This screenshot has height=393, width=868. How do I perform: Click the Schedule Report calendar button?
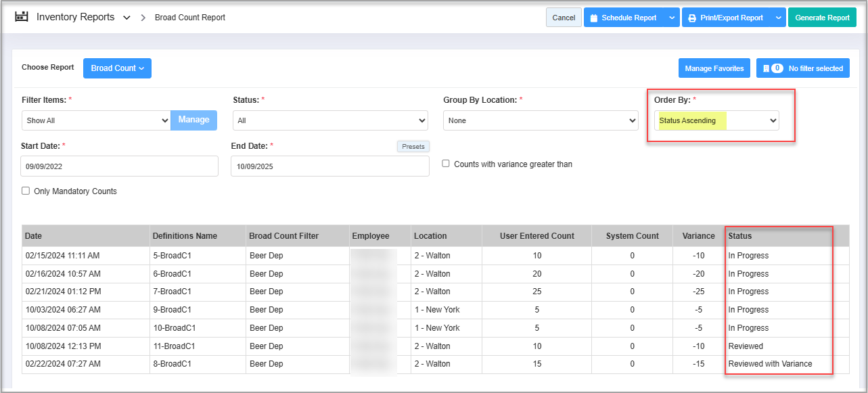pos(622,18)
